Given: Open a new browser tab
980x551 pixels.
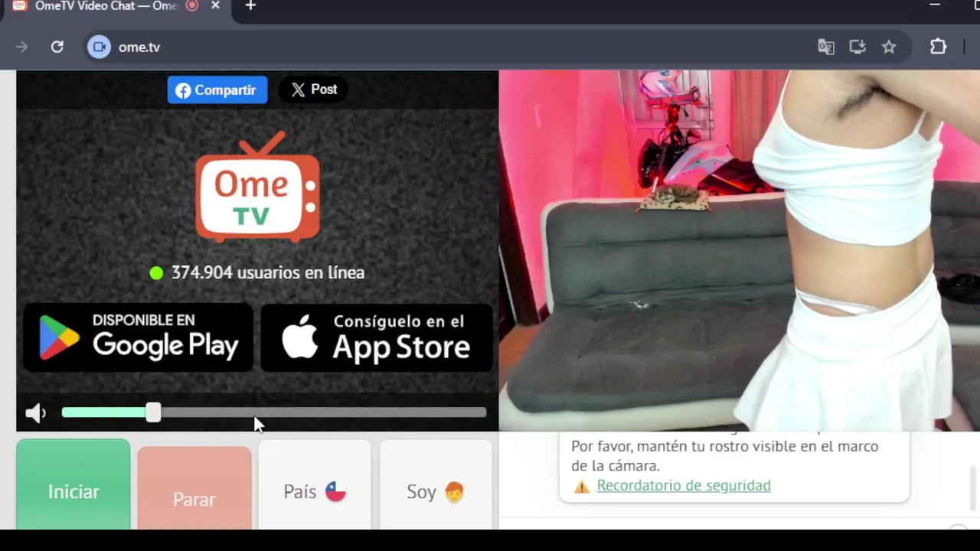Looking at the screenshot, I should pos(250,5).
